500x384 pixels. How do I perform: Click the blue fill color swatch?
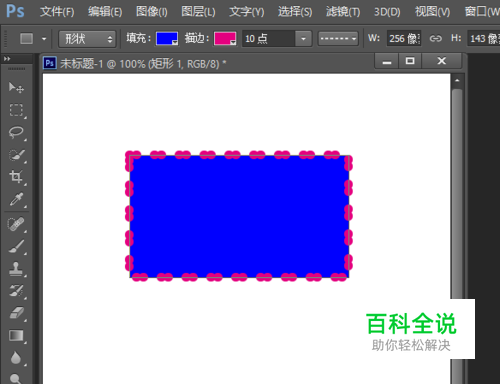[x=167, y=38]
